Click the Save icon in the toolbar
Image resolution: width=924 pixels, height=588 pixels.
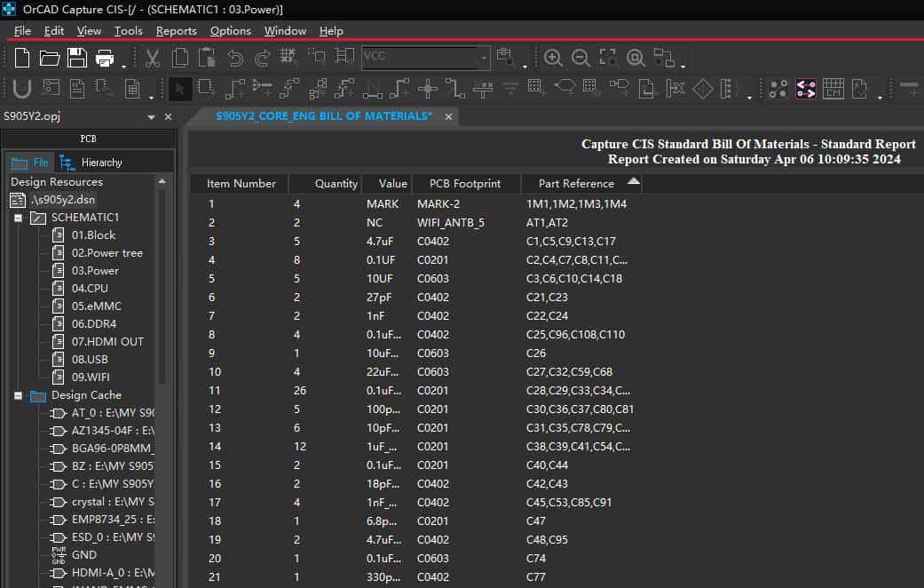coord(77,59)
